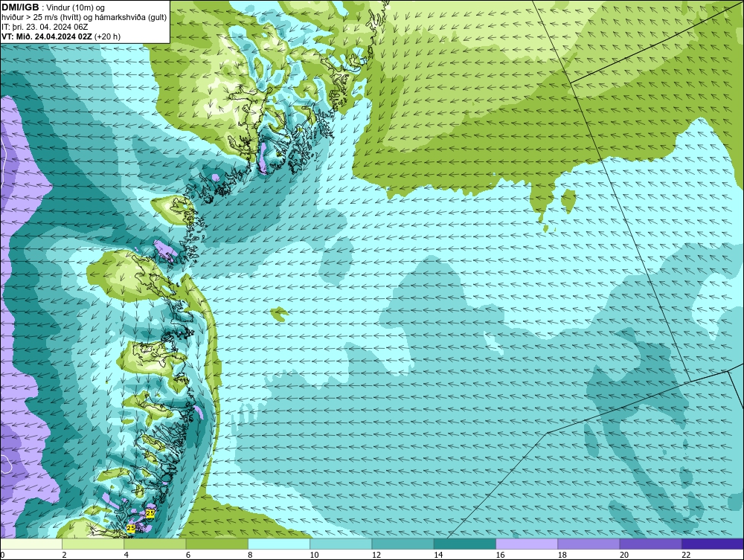
Task: Click the '6' scale label
Action: tap(188, 555)
